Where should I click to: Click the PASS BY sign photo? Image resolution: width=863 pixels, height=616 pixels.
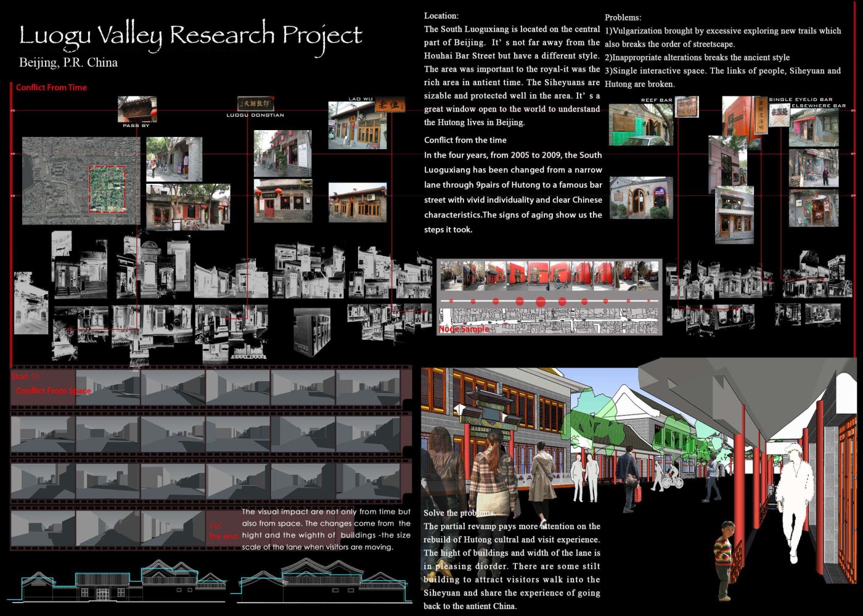[x=137, y=109]
